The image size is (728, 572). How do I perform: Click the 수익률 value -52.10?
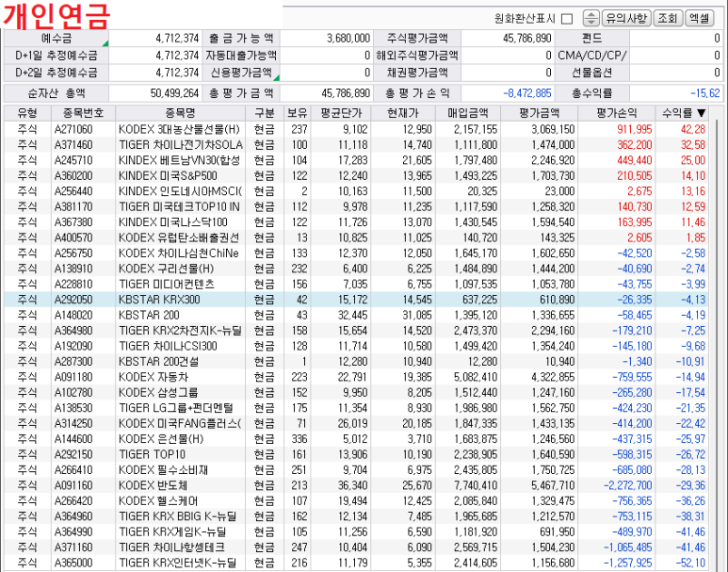tap(693, 563)
